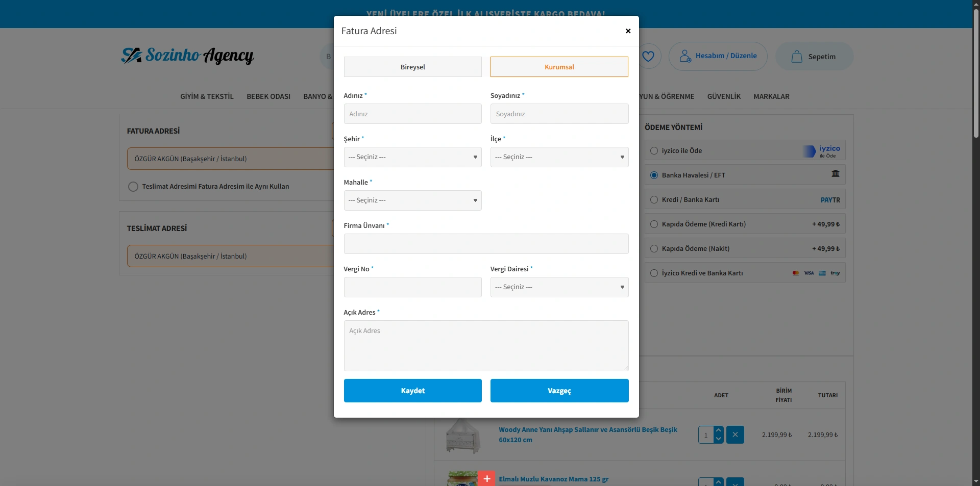The width and height of the screenshot is (980, 486).
Task: Switch to the Bireysel tab
Action: 412,67
